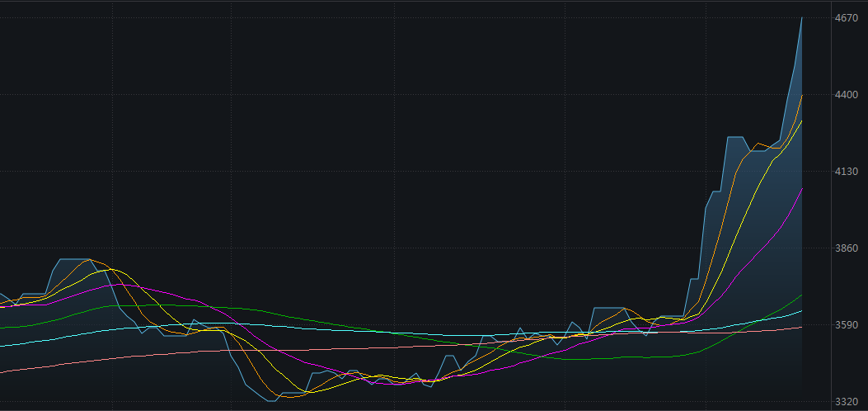Click the 3320 price axis label
868x411 pixels.
pyautogui.click(x=846, y=402)
